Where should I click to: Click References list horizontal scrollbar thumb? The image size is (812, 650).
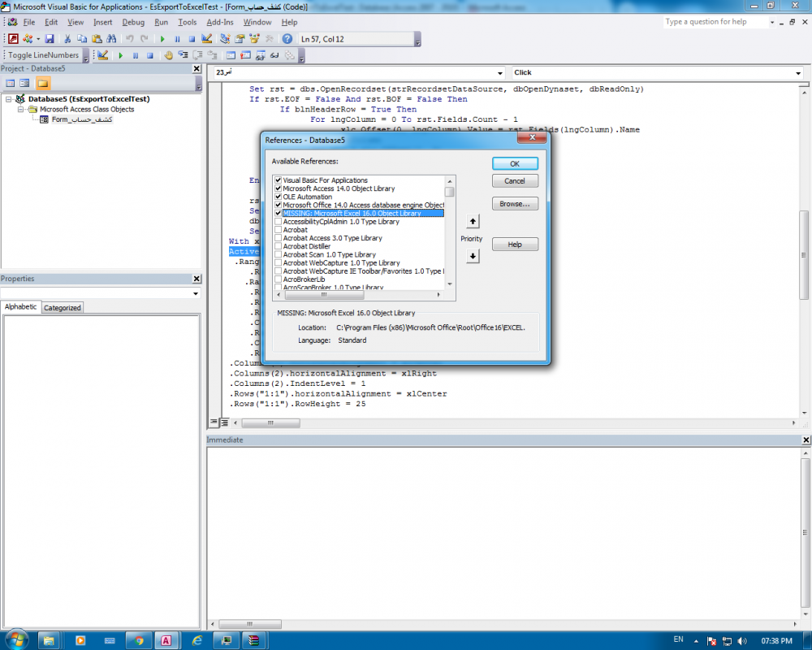[x=324, y=295]
